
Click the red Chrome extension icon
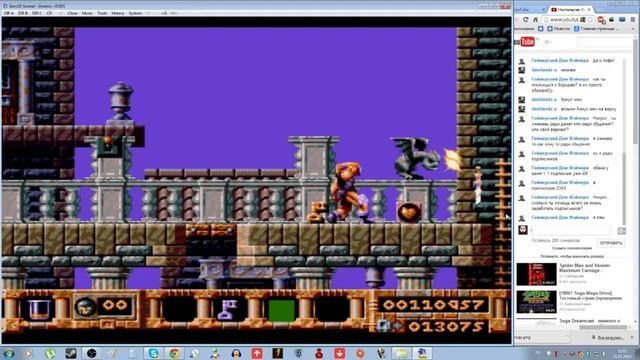pyautogui.click(x=601, y=20)
